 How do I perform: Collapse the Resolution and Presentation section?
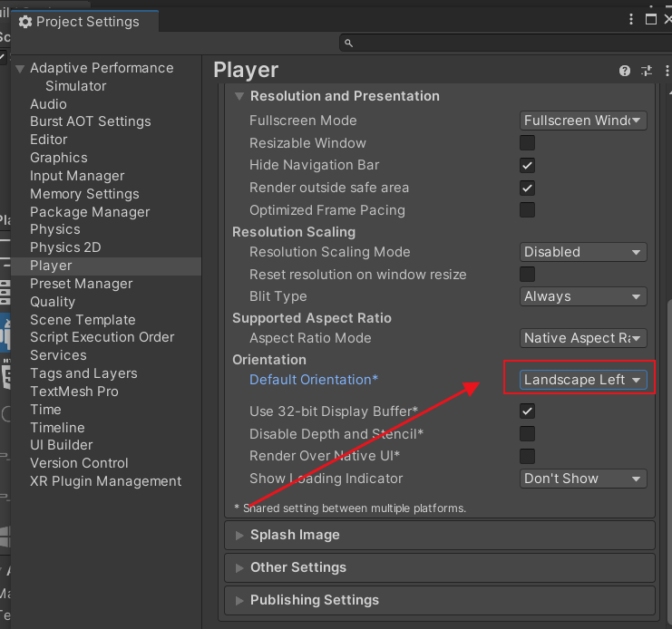pos(239,96)
